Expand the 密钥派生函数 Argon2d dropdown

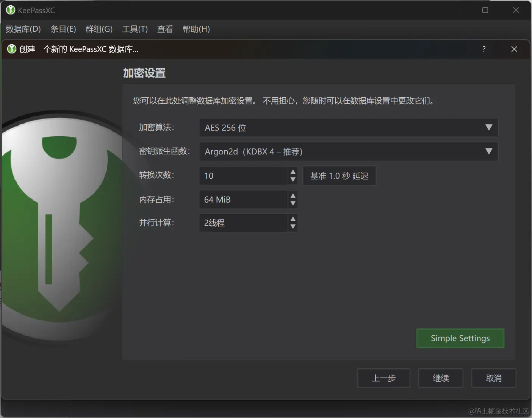click(349, 151)
